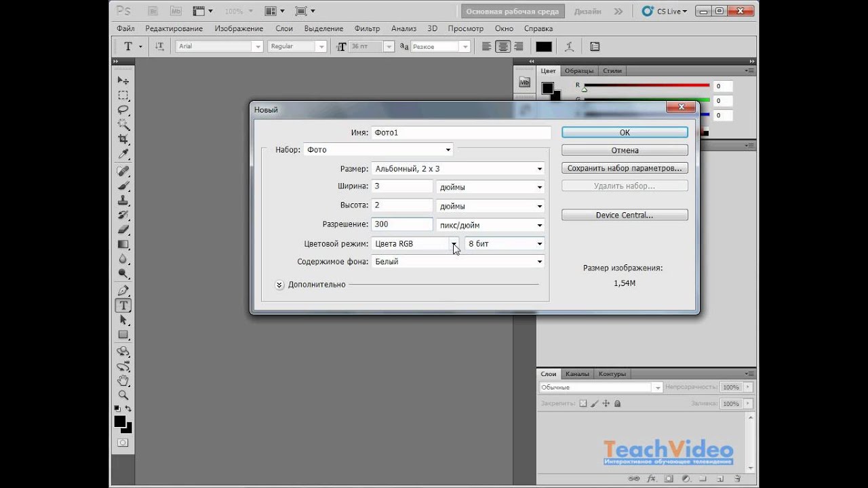
Task: Open the width units dropdown
Action: [490, 187]
